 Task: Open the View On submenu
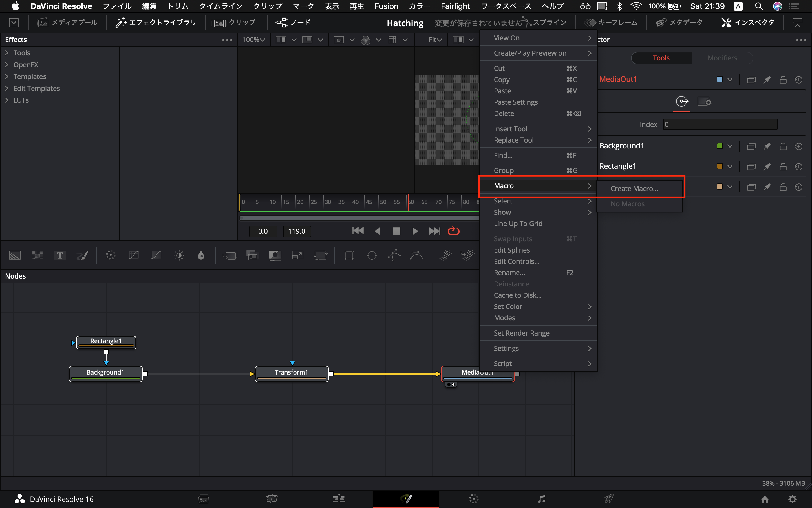coord(538,38)
